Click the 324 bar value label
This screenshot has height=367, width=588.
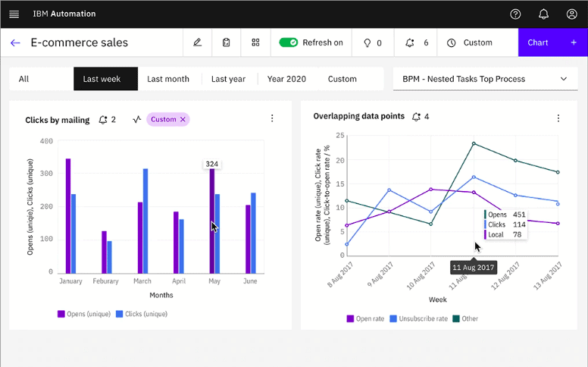[x=212, y=164]
